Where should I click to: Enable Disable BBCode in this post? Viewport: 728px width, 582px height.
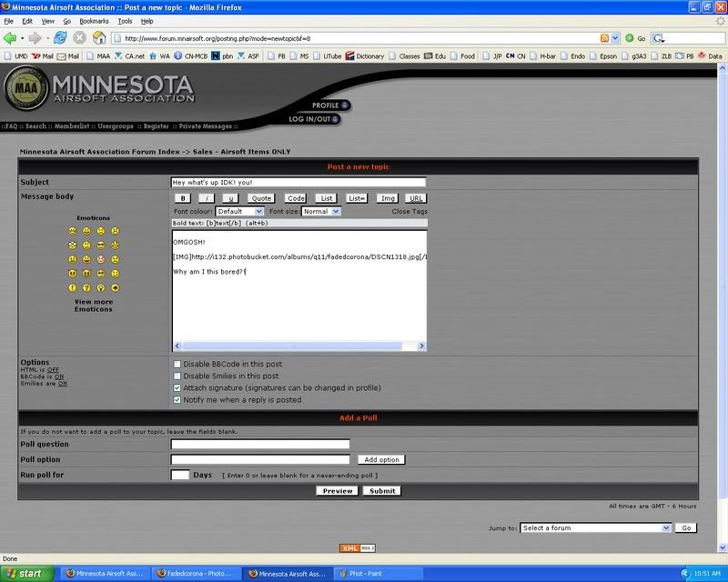177,364
